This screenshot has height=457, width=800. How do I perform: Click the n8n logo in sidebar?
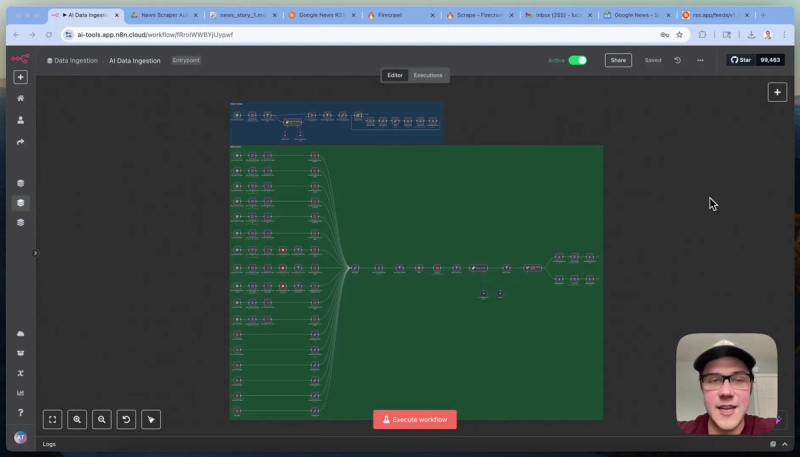coord(20,59)
